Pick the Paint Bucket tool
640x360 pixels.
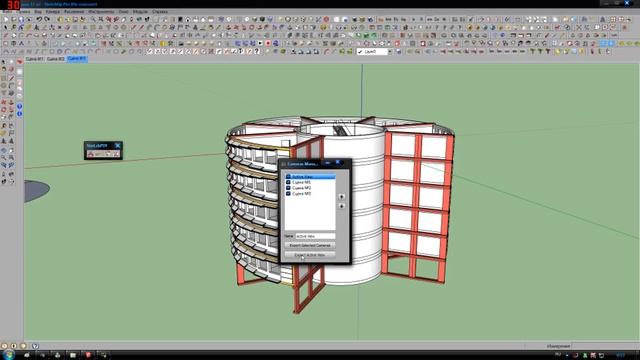[x=4, y=70]
